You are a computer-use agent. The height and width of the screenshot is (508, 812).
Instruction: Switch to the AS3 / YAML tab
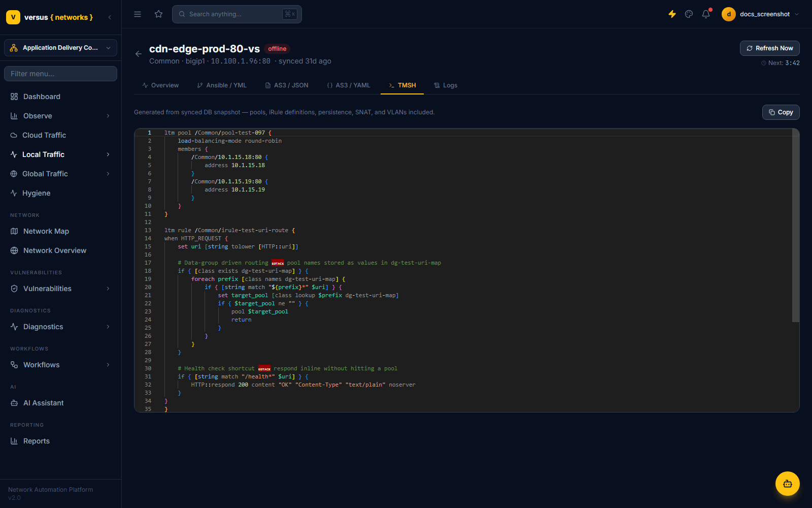[x=349, y=85]
